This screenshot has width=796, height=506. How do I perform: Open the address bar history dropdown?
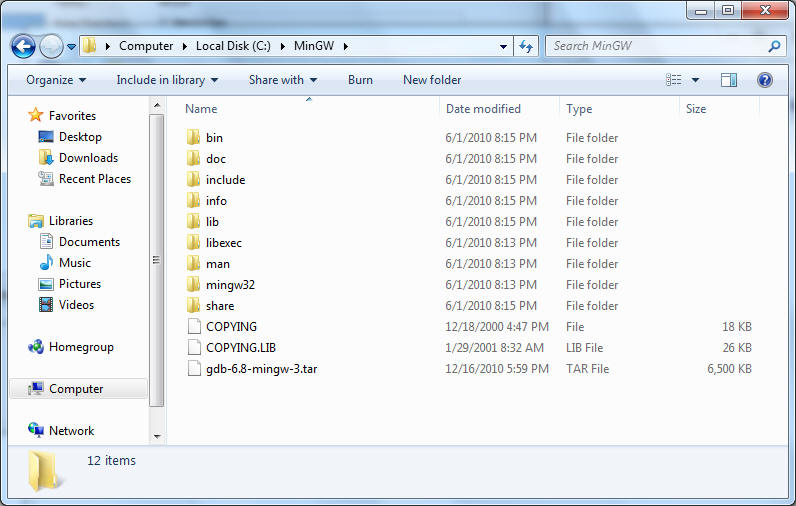[x=503, y=47]
